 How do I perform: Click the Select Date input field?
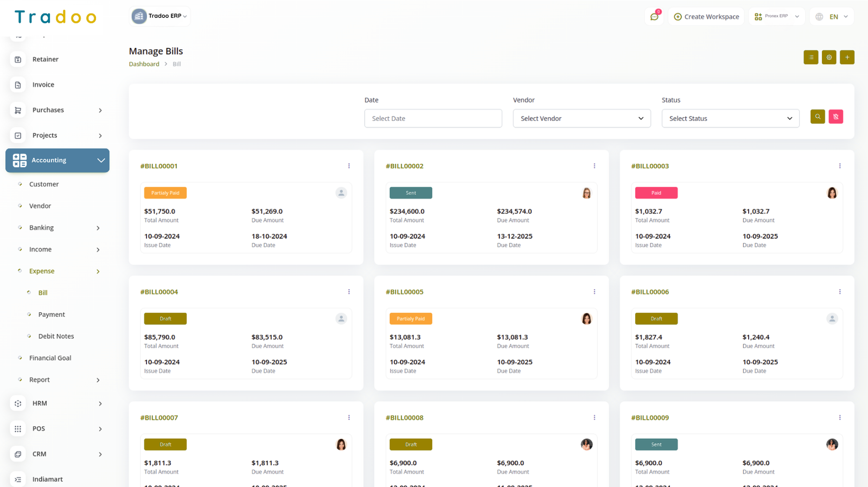[x=433, y=119]
